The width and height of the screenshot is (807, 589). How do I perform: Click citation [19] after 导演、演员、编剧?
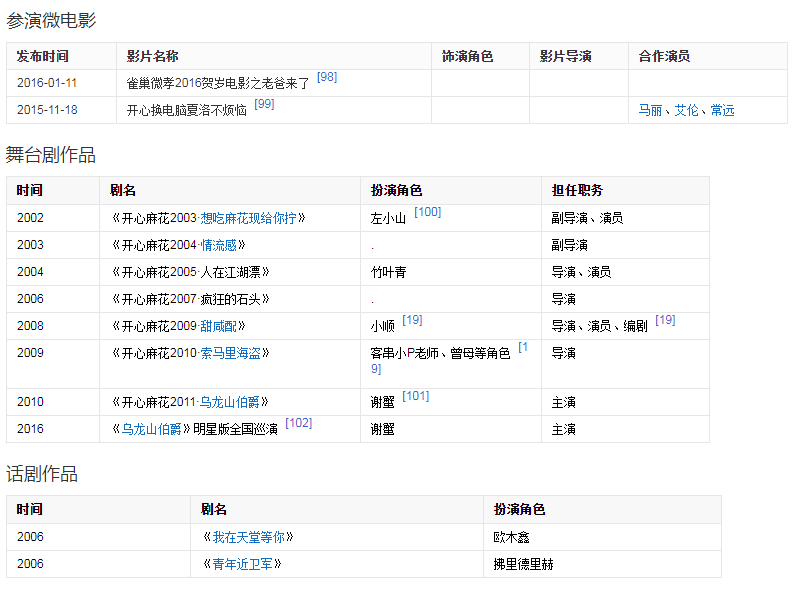[665, 320]
